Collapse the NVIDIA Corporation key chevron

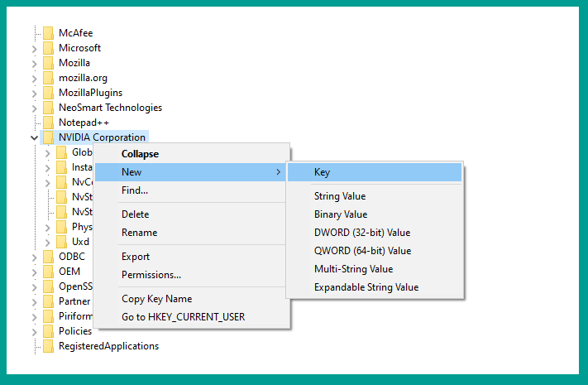point(34,137)
